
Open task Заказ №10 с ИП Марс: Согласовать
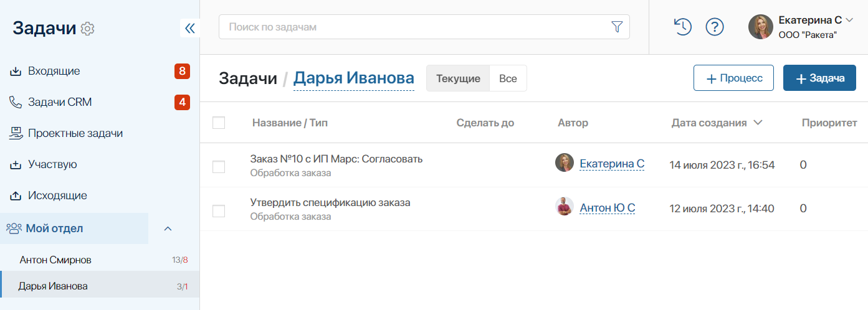tap(336, 159)
